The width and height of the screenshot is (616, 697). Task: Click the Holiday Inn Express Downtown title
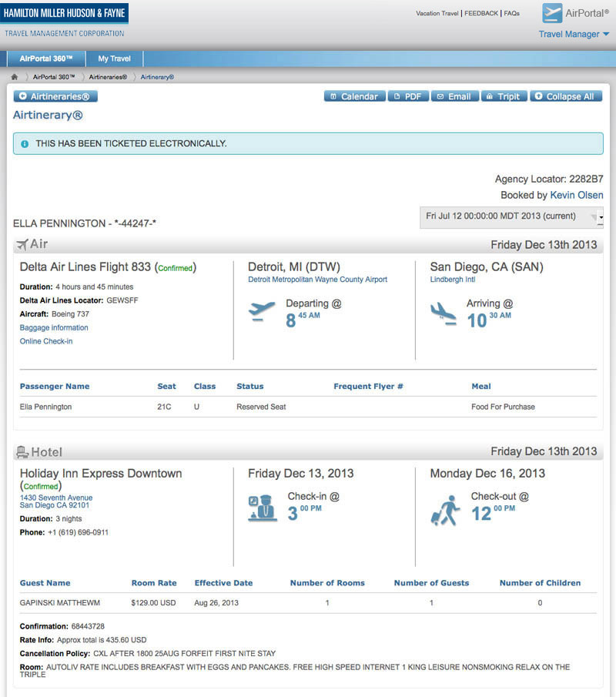101,474
